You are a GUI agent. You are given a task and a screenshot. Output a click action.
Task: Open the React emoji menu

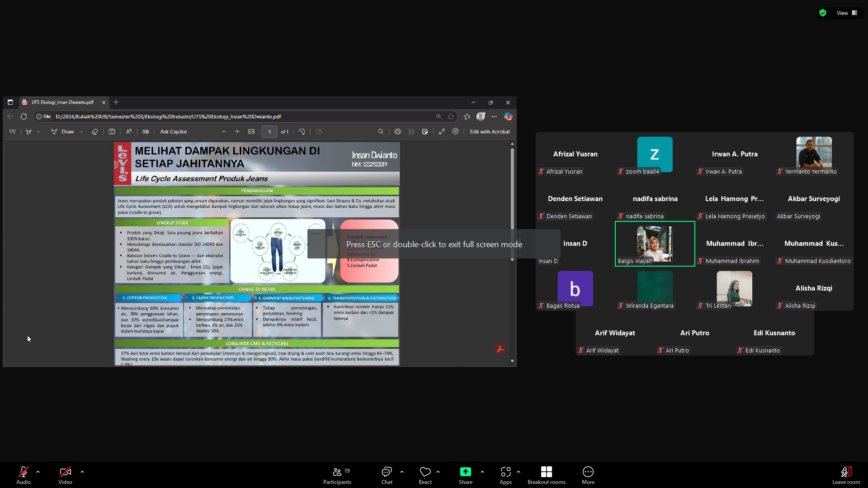tap(425, 475)
